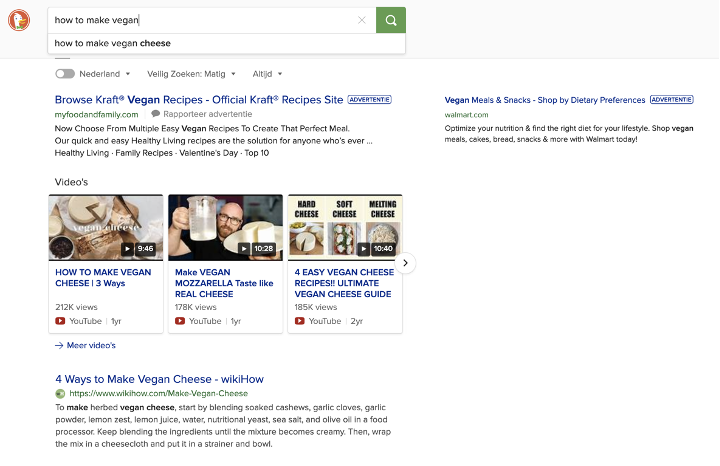720x466 pixels.
Task: Open Walmart Vegan Meals & Snacks ad
Action: 545,100
